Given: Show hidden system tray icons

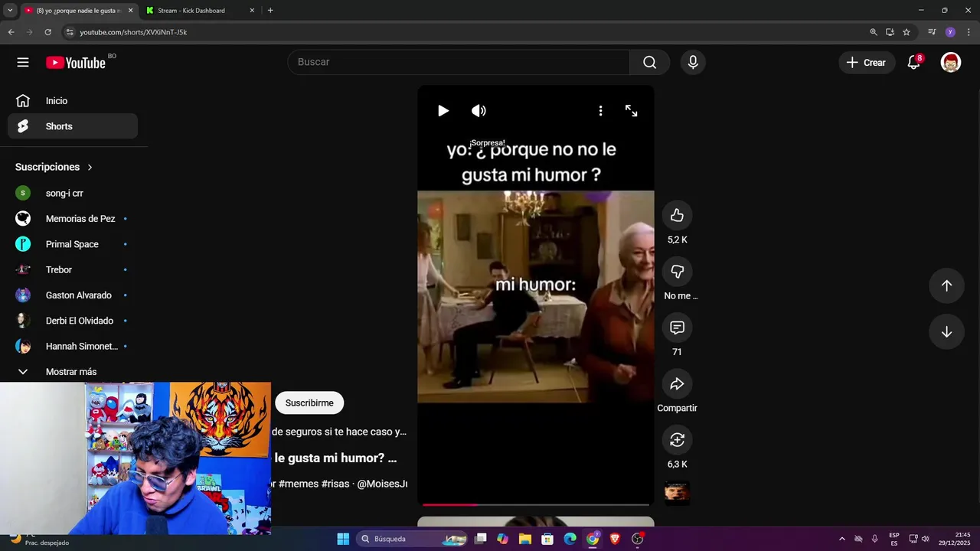Looking at the screenshot, I should pos(842,539).
